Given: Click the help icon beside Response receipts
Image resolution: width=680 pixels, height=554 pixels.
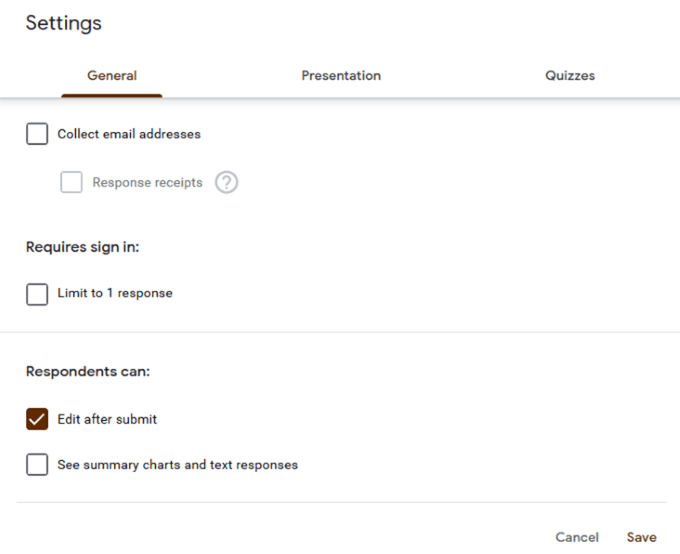Looking at the screenshot, I should 227,183.
